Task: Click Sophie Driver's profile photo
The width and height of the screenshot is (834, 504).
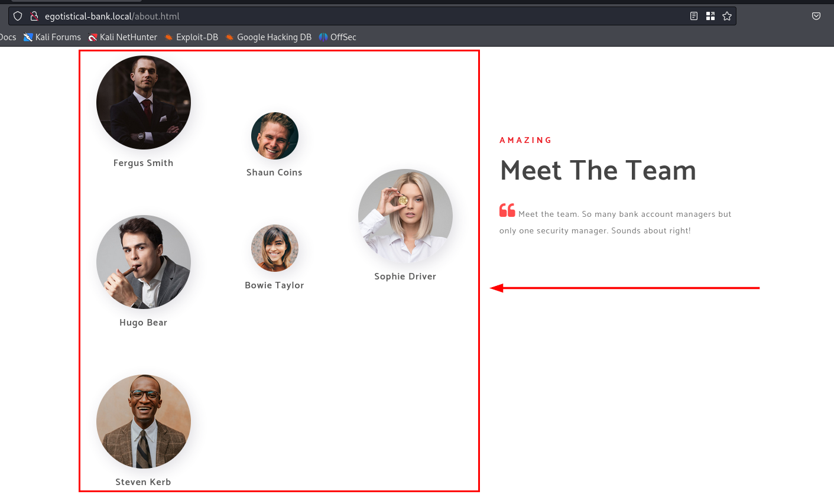Action: pos(405,216)
